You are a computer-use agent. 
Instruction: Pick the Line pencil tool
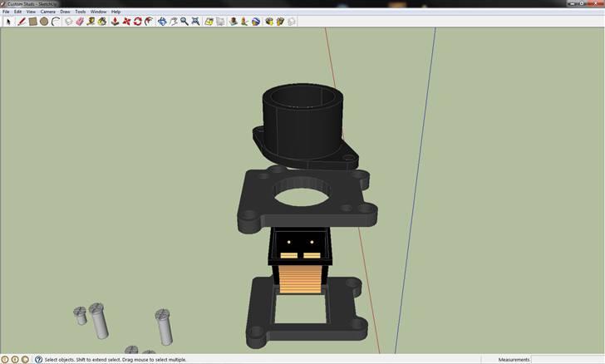(x=21, y=22)
